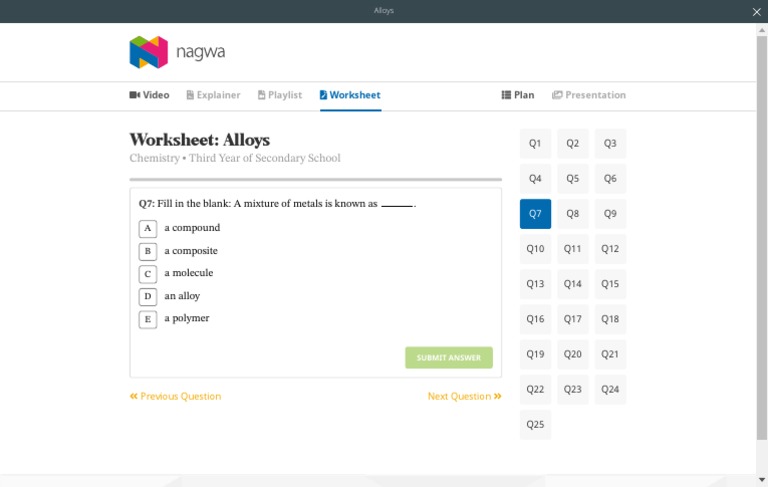
Task: Click the nagwa wordmark text
Action: pos(200,52)
